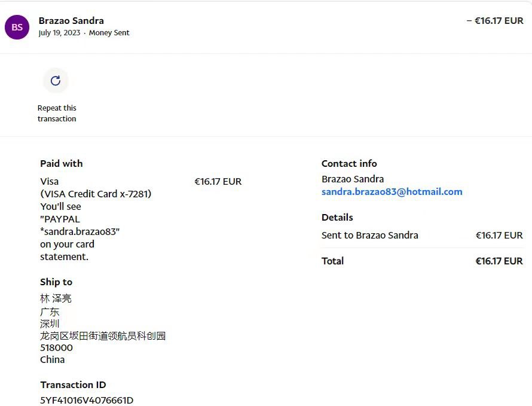Click the Sent to Brazao Sandra line

point(369,235)
